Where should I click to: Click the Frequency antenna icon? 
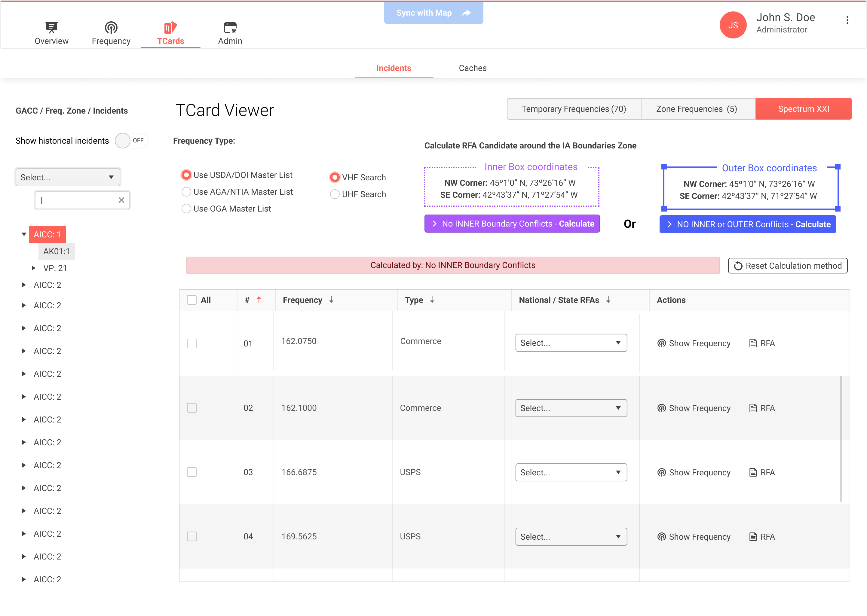point(111,28)
